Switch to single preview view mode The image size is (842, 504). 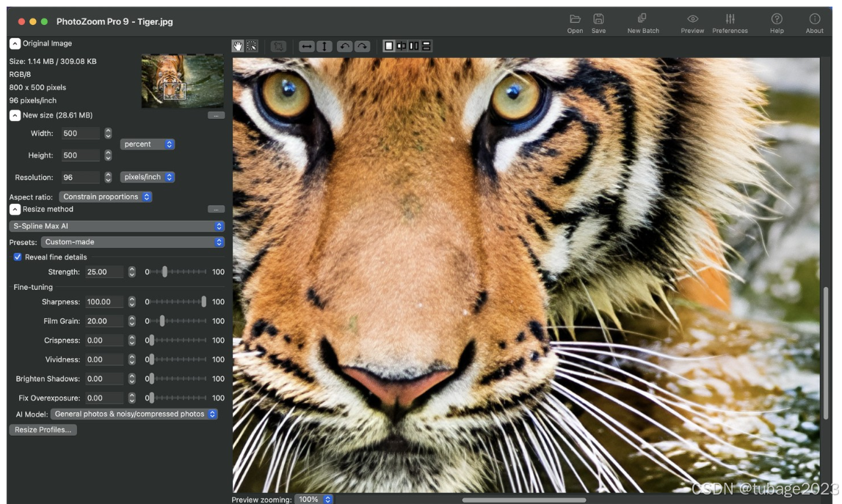coord(389,46)
